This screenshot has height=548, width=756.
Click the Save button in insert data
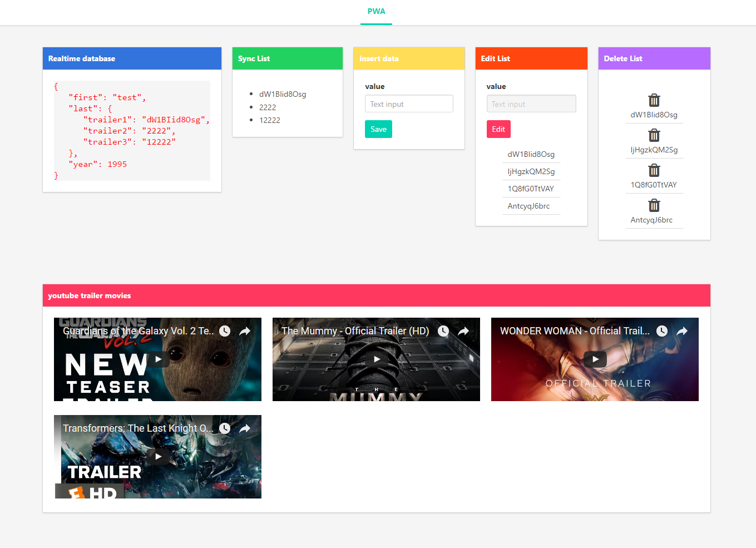[378, 129]
